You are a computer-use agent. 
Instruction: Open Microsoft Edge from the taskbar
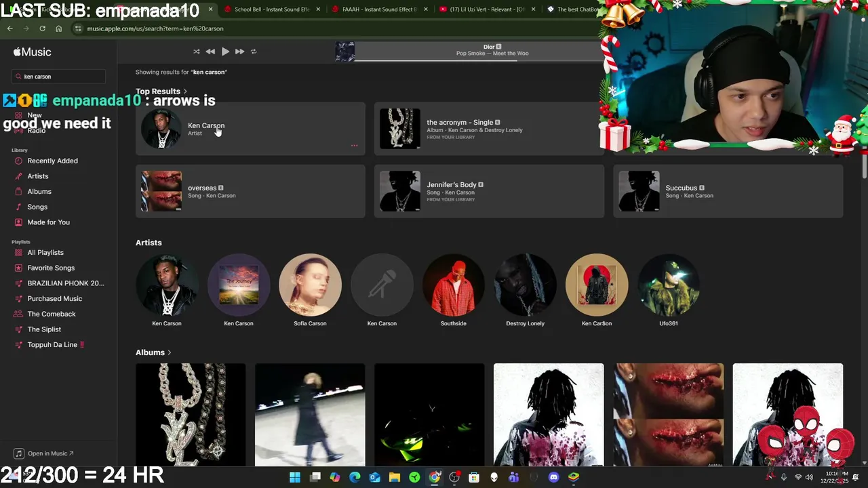355,477
